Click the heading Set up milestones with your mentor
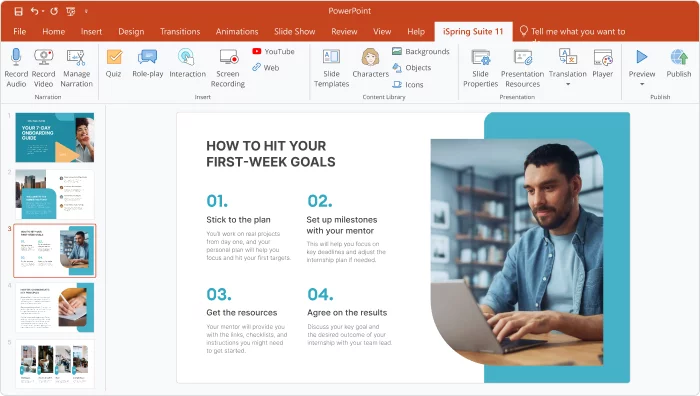Screen dimensions: 700x396 pyautogui.click(x=342, y=225)
